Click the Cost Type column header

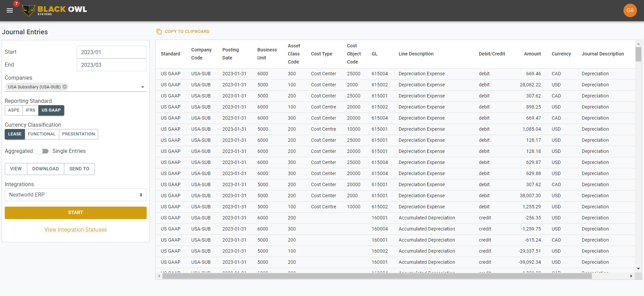[322, 54]
